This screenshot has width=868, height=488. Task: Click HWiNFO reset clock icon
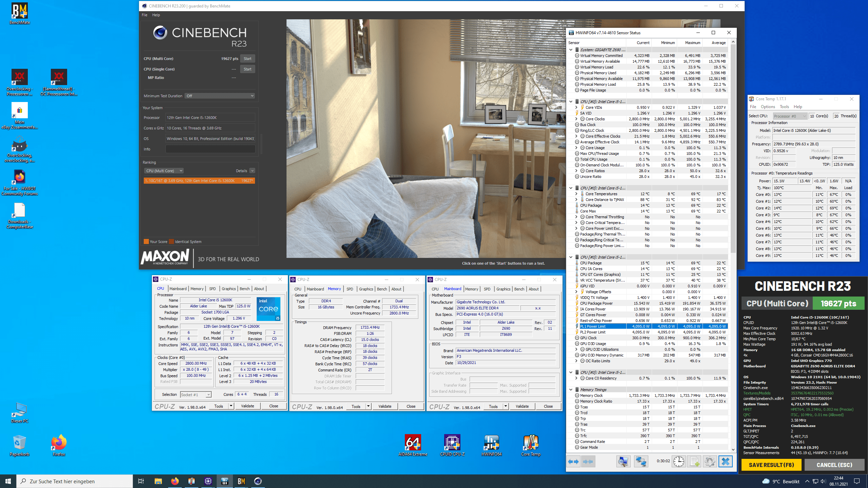coord(678,462)
